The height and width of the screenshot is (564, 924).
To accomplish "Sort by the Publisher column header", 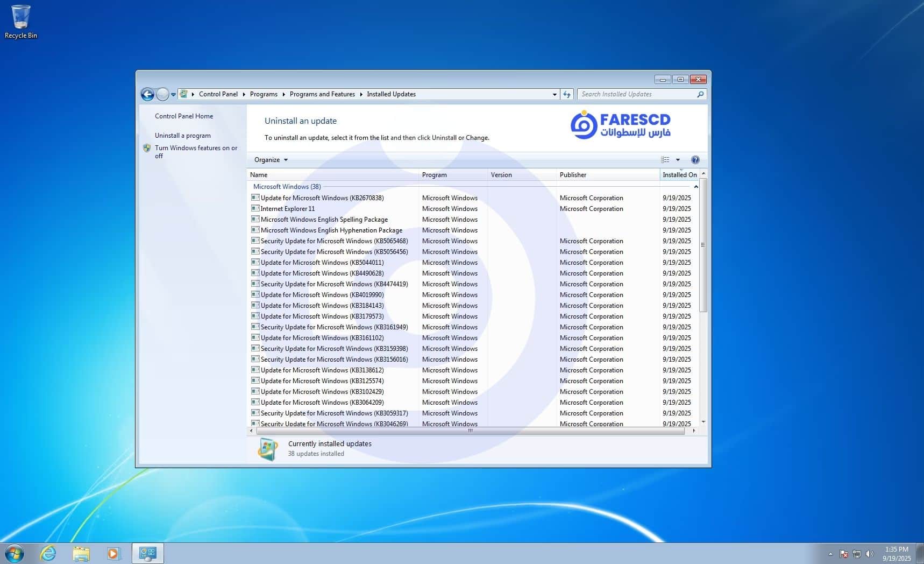I will [608, 175].
